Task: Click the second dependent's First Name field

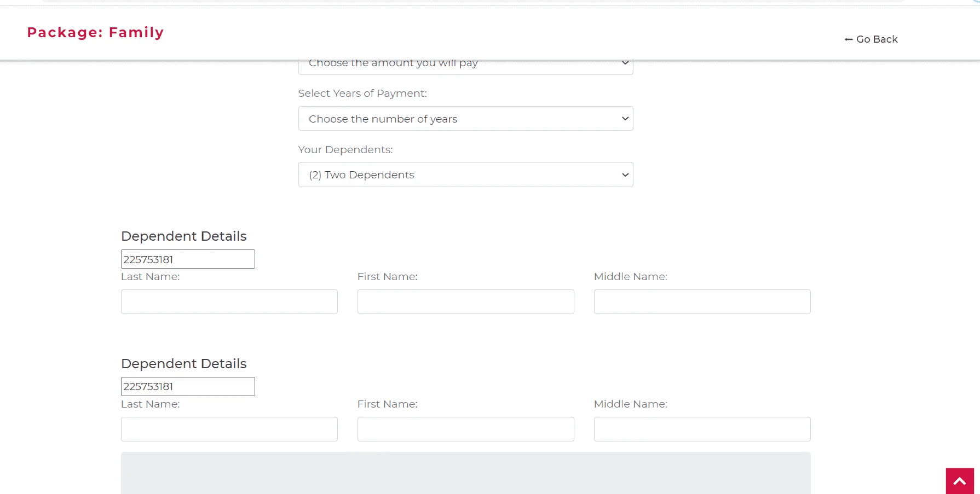Action: click(x=466, y=429)
